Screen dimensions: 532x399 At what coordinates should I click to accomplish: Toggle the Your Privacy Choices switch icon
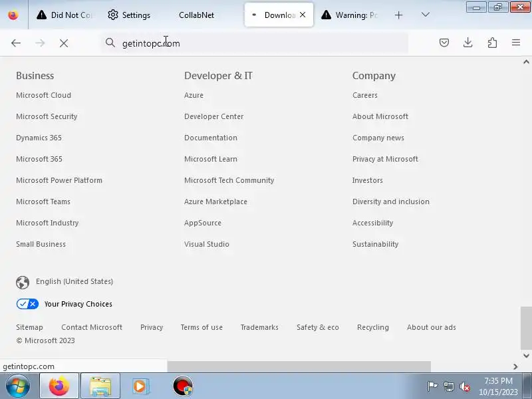[27, 304]
